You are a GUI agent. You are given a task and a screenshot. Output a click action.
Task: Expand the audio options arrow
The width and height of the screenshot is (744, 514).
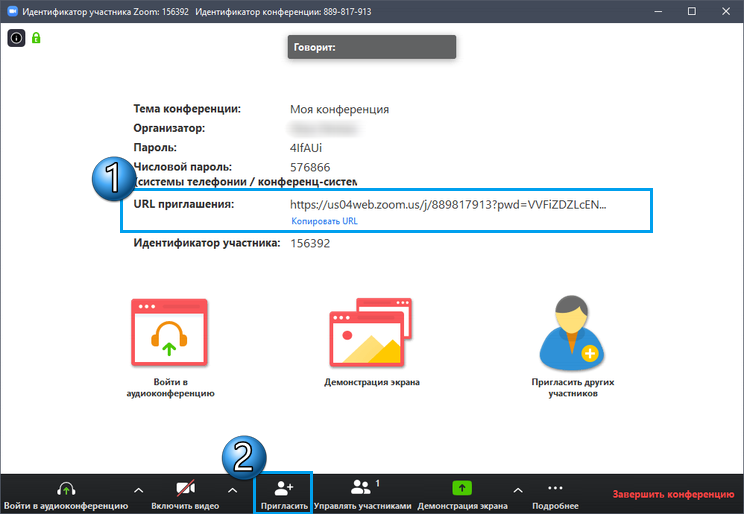pyautogui.click(x=139, y=490)
